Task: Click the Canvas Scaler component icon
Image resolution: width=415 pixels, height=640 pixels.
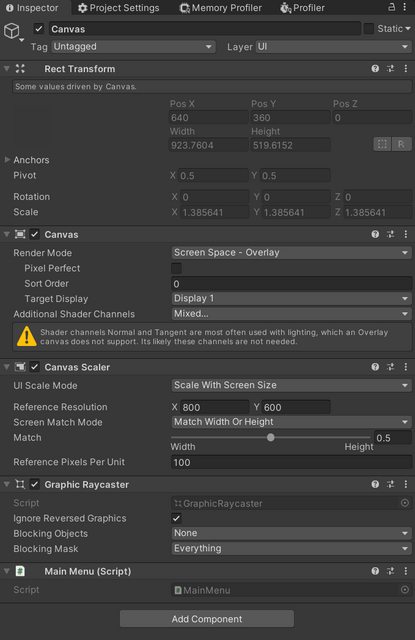Action: coord(20,367)
